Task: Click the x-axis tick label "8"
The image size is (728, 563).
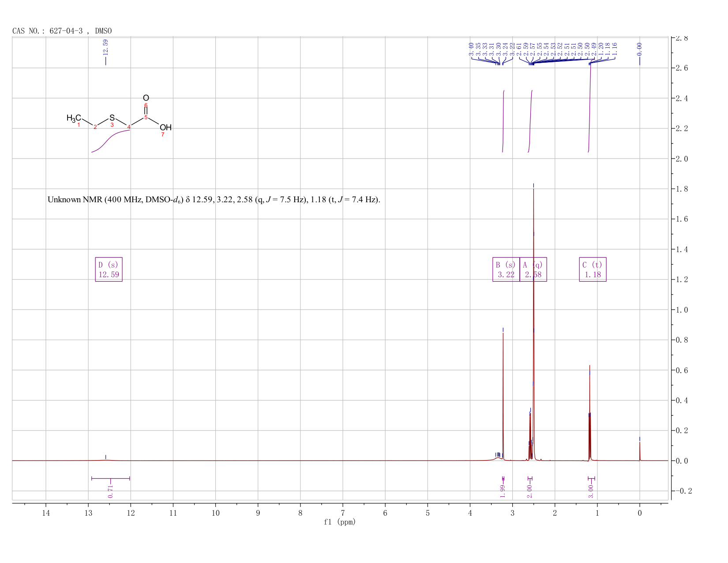Action: (x=300, y=513)
